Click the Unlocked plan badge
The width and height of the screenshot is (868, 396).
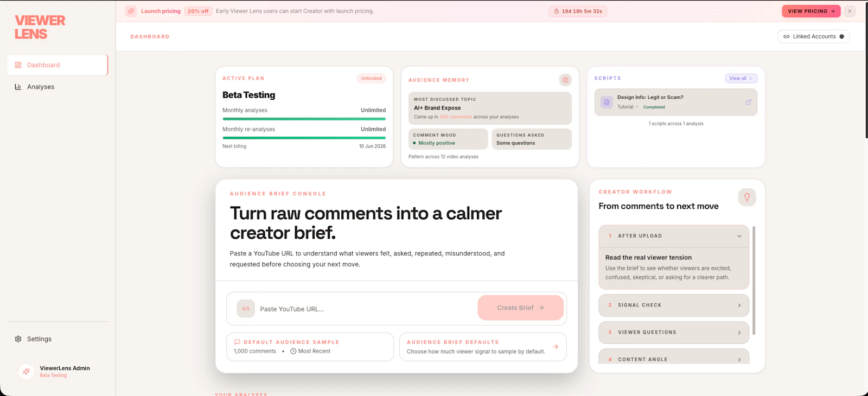pyautogui.click(x=372, y=79)
